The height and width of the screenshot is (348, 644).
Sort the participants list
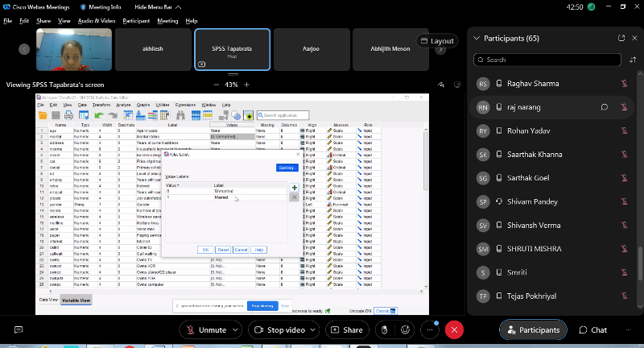(x=631, y=59)
